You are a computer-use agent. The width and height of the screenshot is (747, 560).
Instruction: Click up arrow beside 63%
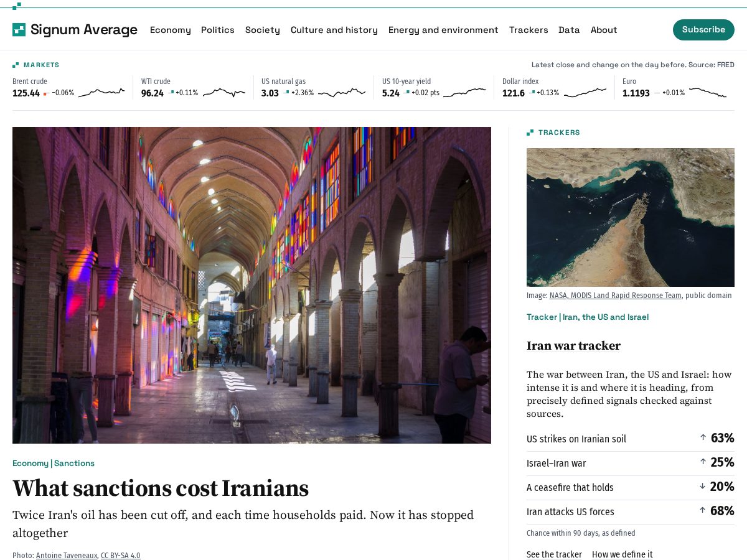pyautogui.click(x=703, y=437)
